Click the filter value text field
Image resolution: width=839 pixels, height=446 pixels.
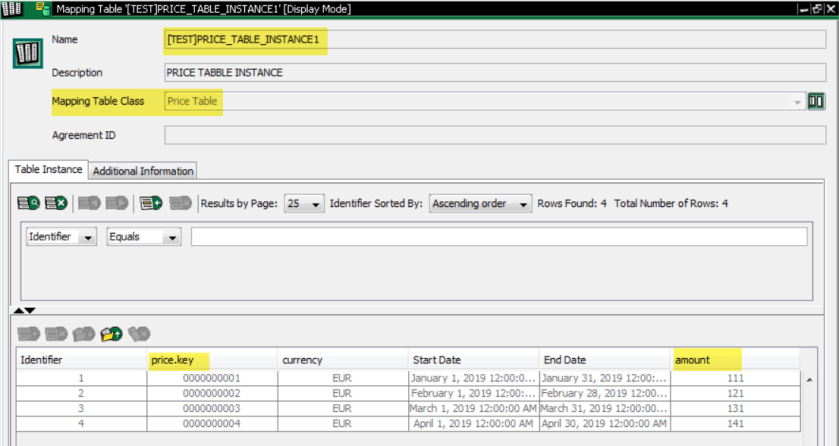pos(498,237)
